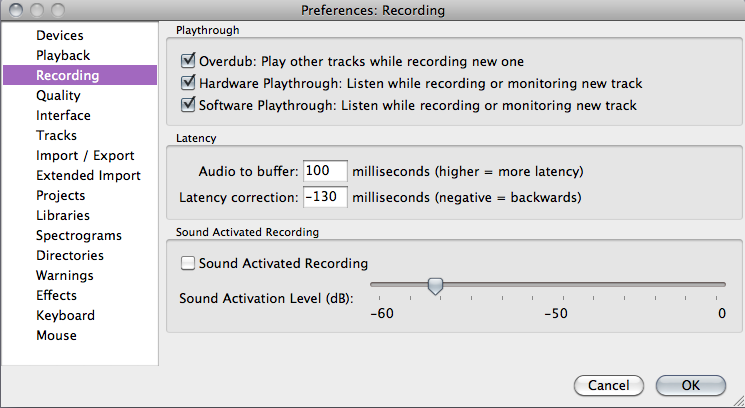Open the Spectrograms preferences
Screen dimensions: 745x408
(79, 235)
